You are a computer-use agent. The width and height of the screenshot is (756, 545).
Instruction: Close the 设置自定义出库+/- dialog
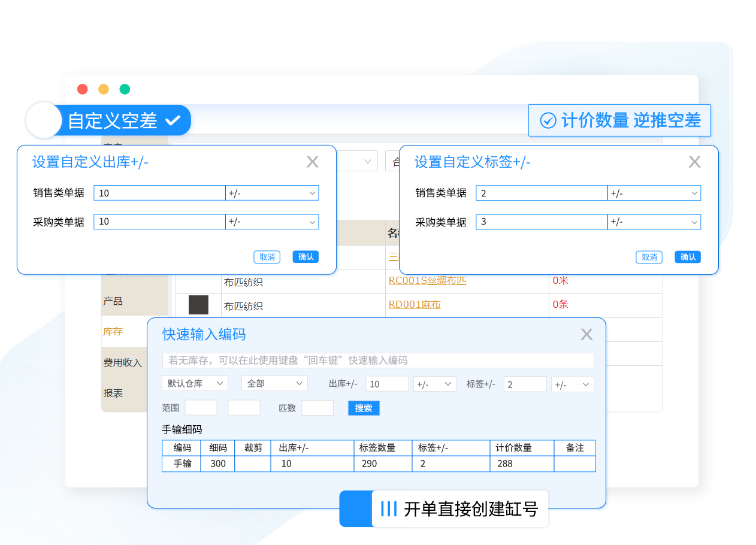pos(312,162)
